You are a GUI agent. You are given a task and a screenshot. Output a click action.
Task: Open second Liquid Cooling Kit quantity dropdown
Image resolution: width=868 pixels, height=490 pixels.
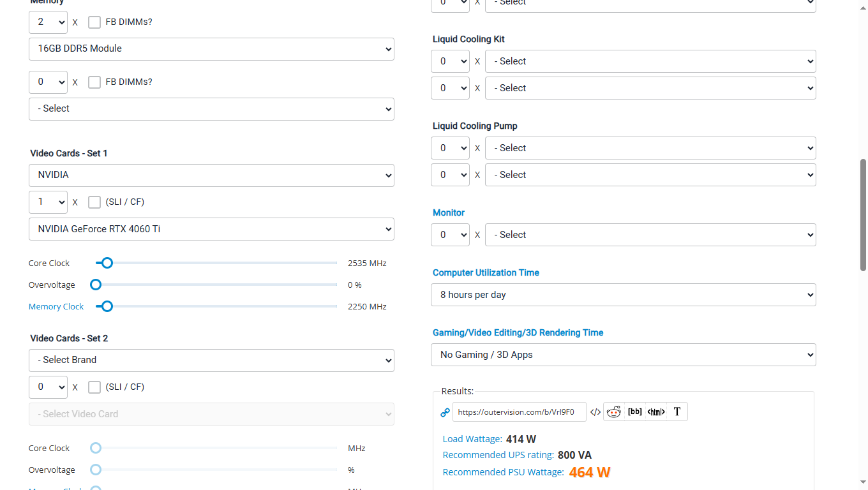pos(450,89)
